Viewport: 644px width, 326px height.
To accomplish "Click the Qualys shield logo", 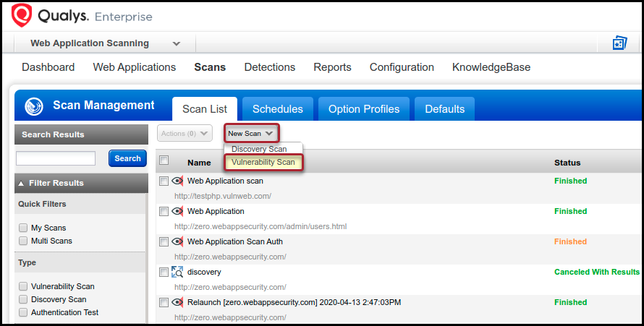I will point(22,16).
